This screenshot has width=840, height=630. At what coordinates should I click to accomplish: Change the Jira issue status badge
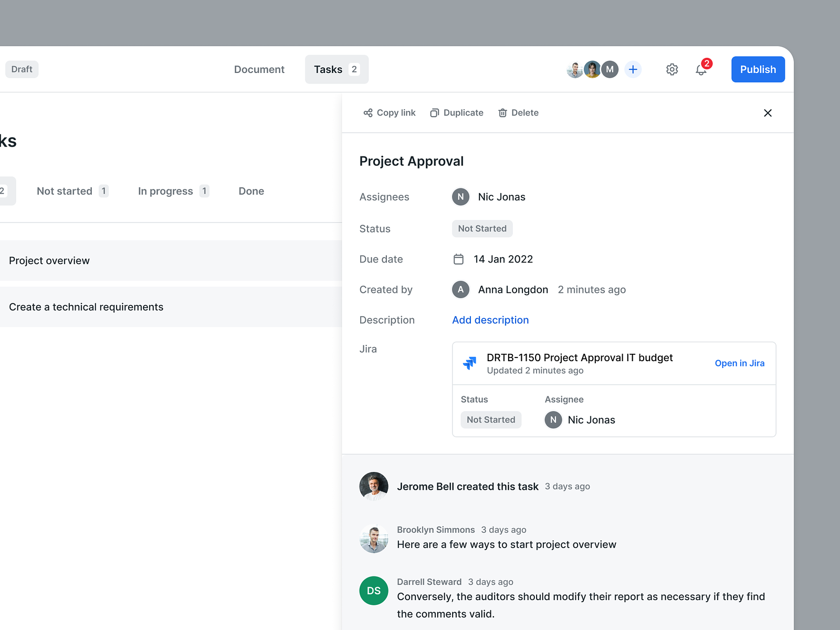491,419
